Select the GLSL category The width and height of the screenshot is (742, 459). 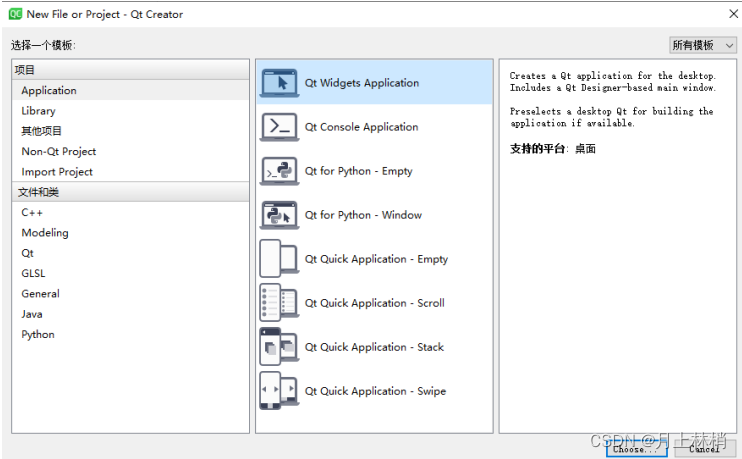[x=130, y=273]
